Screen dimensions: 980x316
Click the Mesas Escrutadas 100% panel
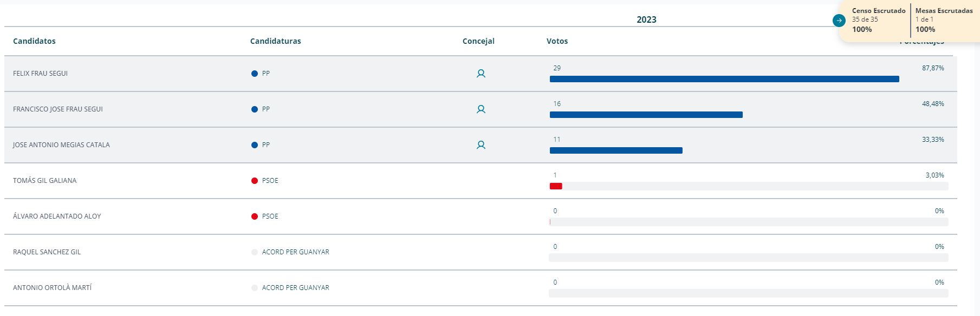pos(943,21)
